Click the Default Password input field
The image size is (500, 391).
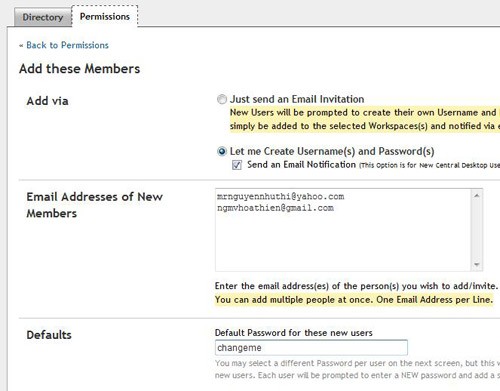(x=311, y=348)
